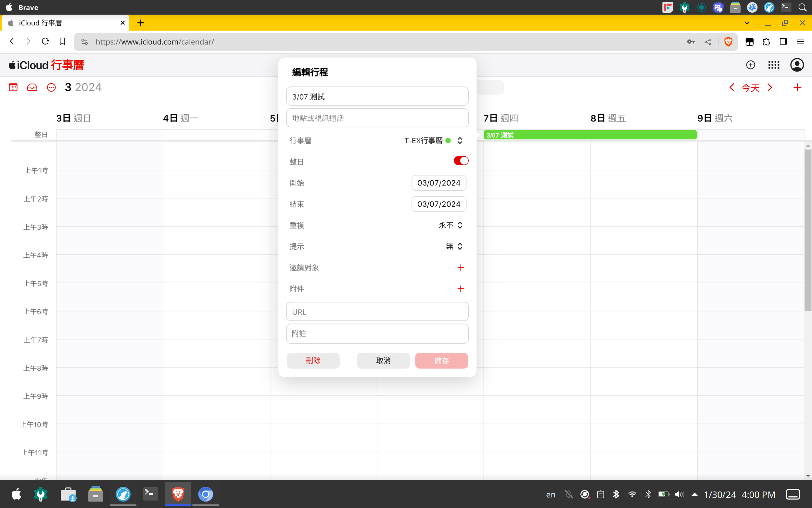
Task: Click the 今天 today link
Action: [x=751, y=87]
